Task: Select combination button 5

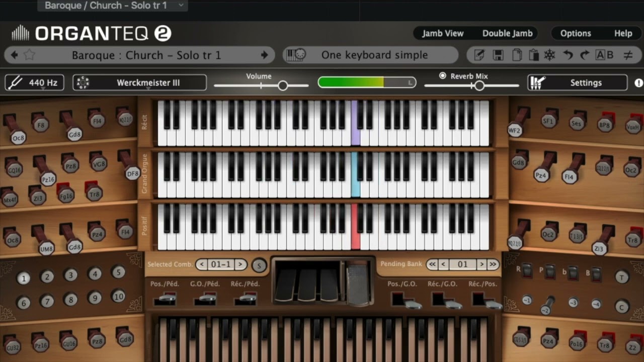Action: point(118,273)
